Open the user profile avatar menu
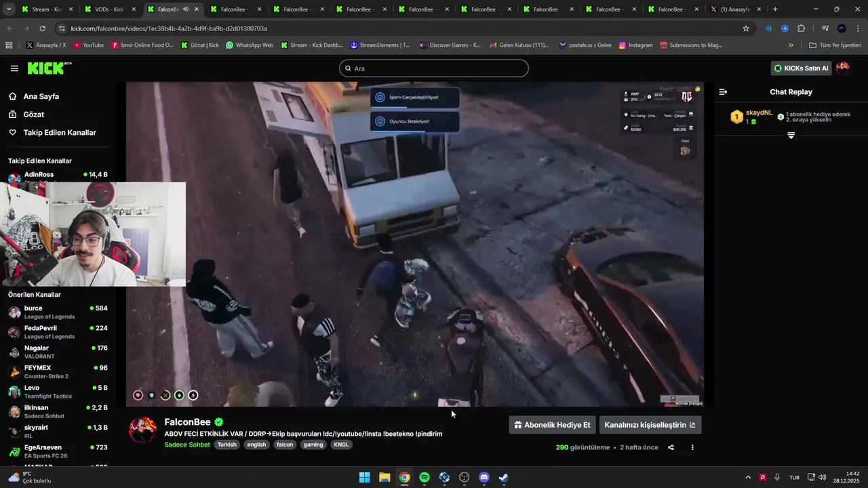The height and width of the screenshot is (488, 868). [x=843, y=68]
